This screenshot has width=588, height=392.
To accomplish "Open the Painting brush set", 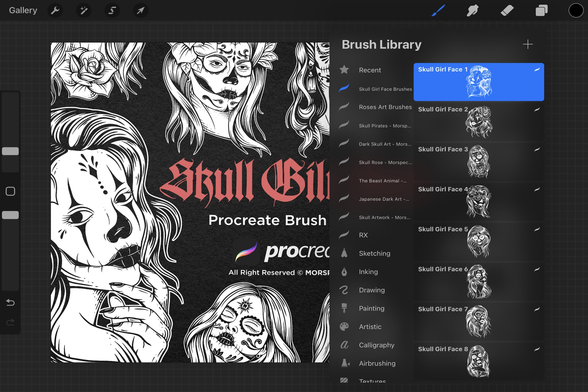I will pos(376,308).
